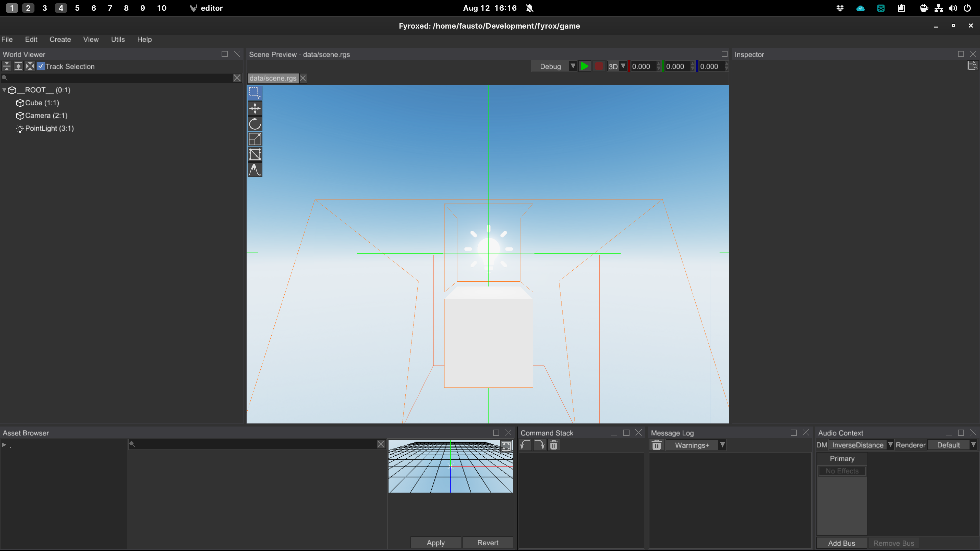Select the Rotate tool
Image resolution: width=980 pixels, height=551 pixels.
click(x=255, y=123)
